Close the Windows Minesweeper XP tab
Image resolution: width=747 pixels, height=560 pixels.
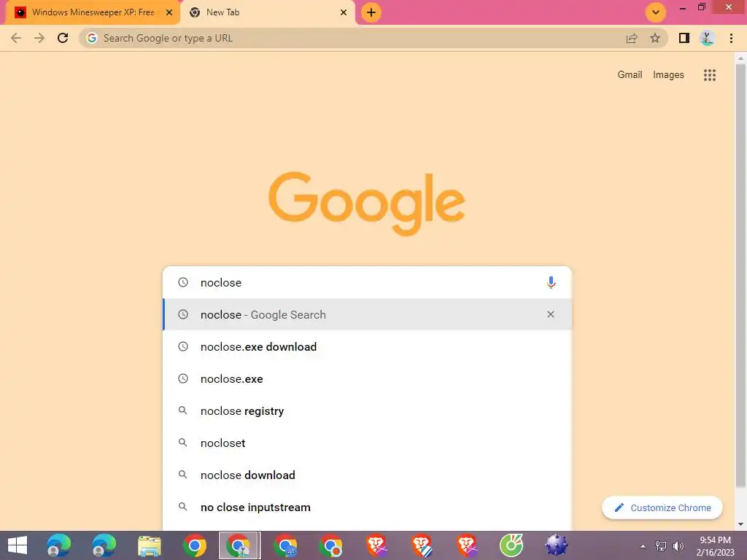(169, 12)
